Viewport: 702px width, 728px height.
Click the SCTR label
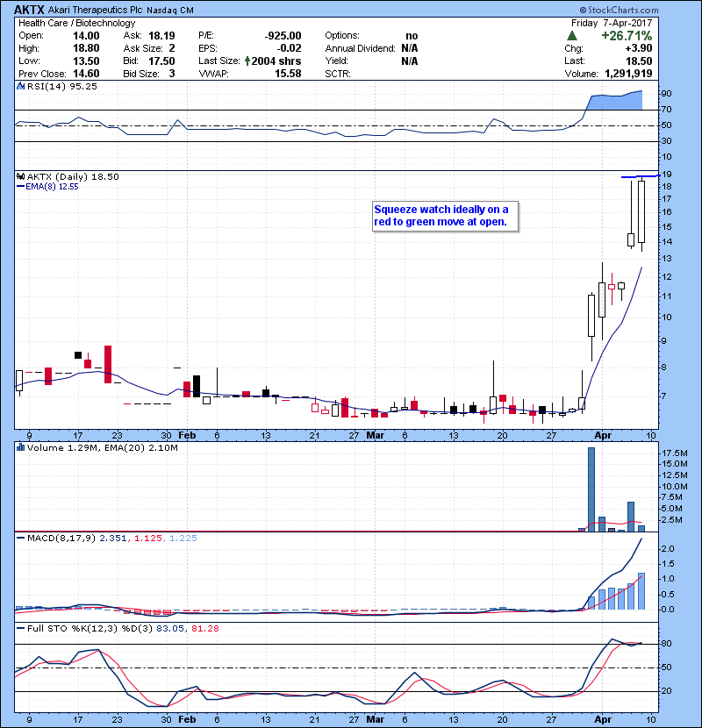tap(338, 74)
